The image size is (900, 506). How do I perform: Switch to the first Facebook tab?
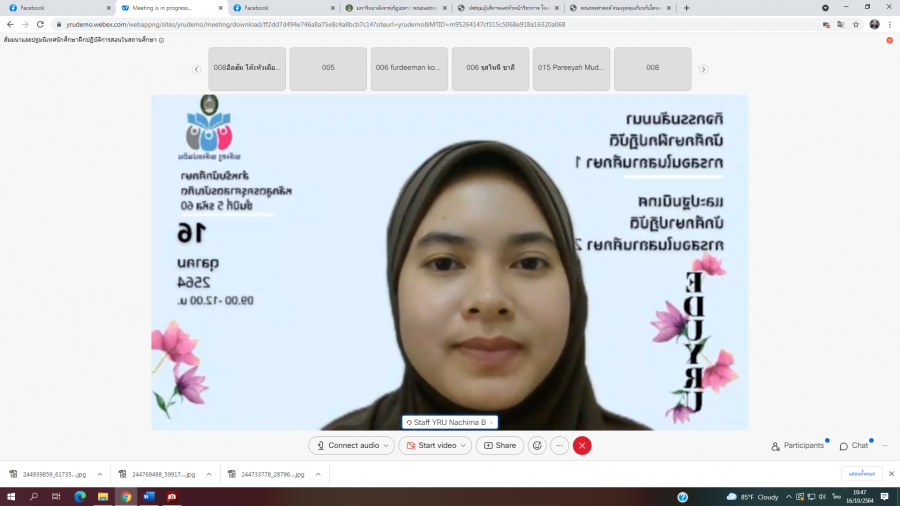click(50, 7)
